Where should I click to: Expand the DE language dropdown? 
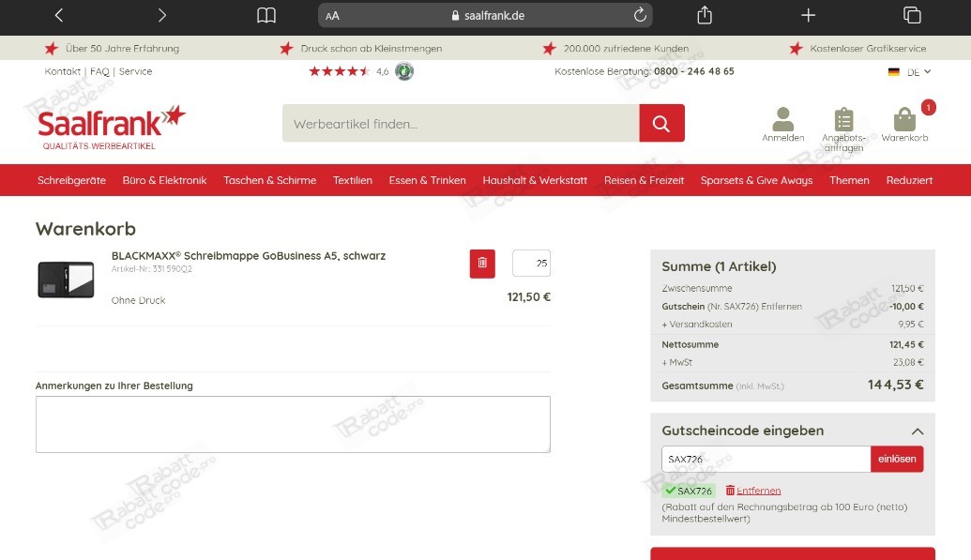909,72
